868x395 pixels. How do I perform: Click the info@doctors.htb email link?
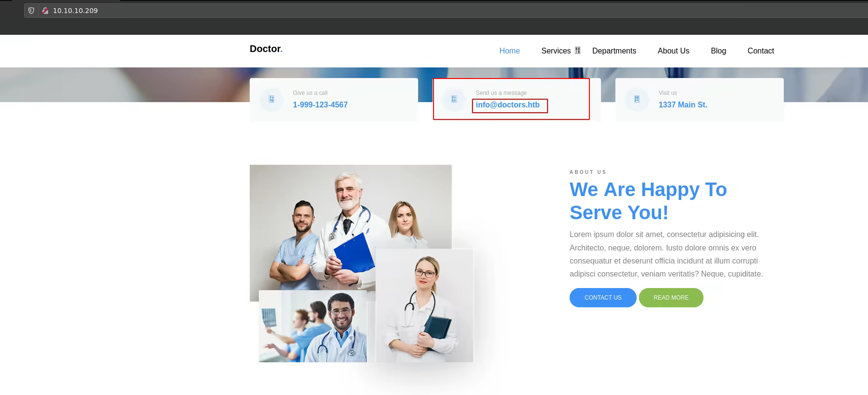coord(507,105)
